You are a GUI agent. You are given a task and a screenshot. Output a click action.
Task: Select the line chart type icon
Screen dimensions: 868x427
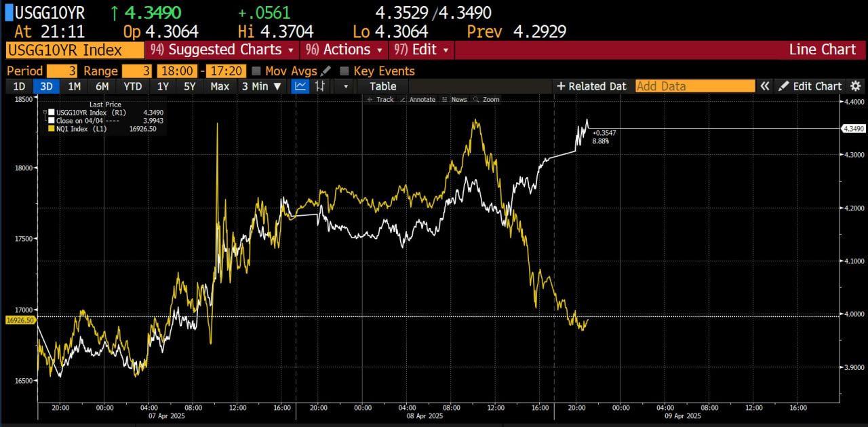click(x=300, y=86)
